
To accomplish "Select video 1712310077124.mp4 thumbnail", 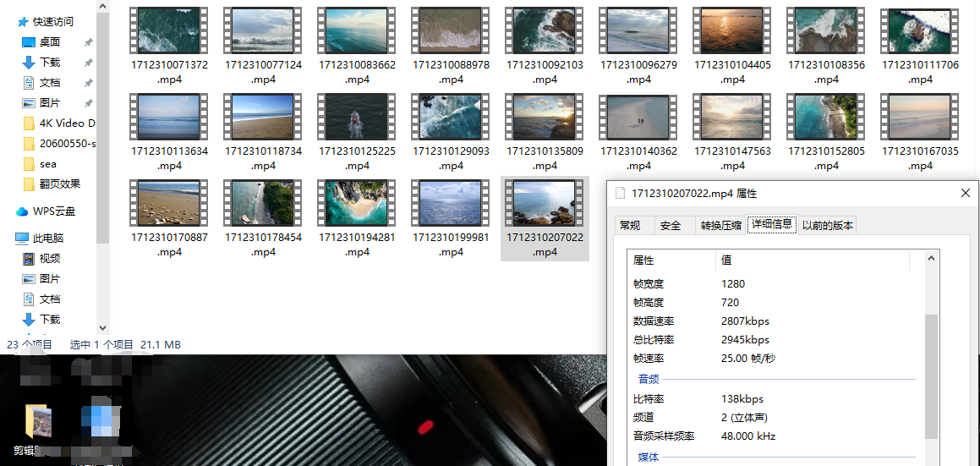I will tap(262, 30).
